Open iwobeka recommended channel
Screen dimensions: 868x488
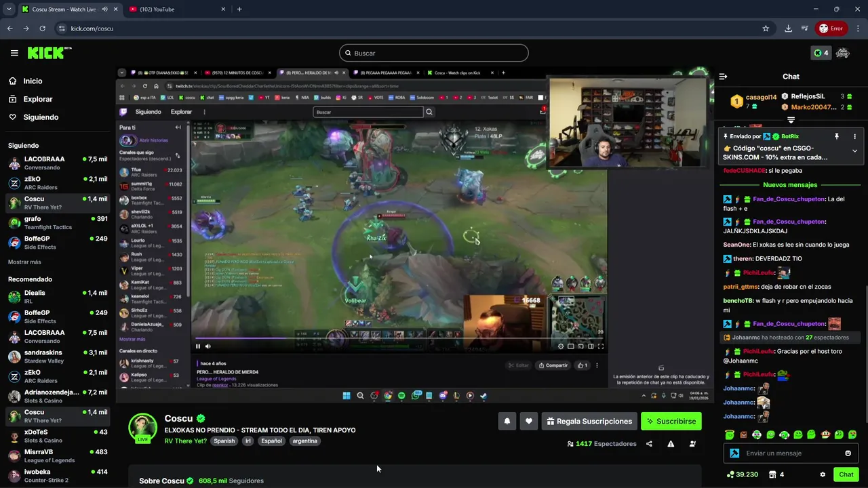coord(56,476)
